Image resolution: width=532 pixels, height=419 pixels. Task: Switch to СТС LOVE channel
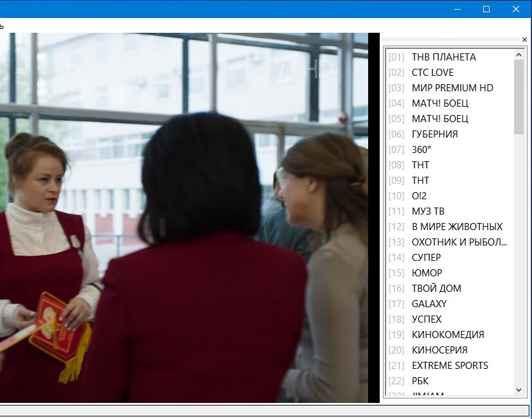click(432, 73)
